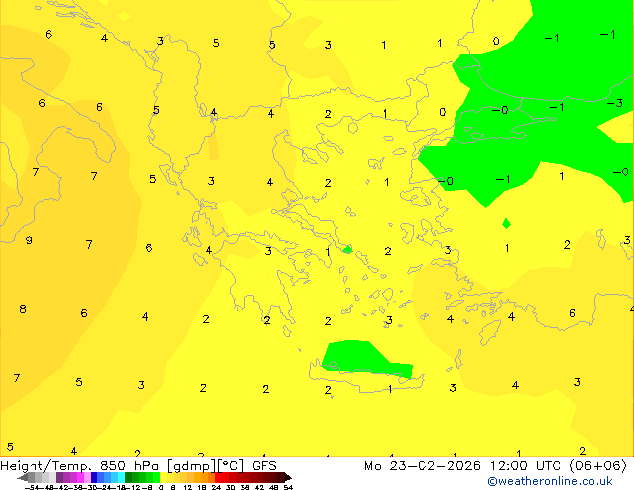Pick the bright magenta legend segment
The image size is (634, 490).
(80, 477)
